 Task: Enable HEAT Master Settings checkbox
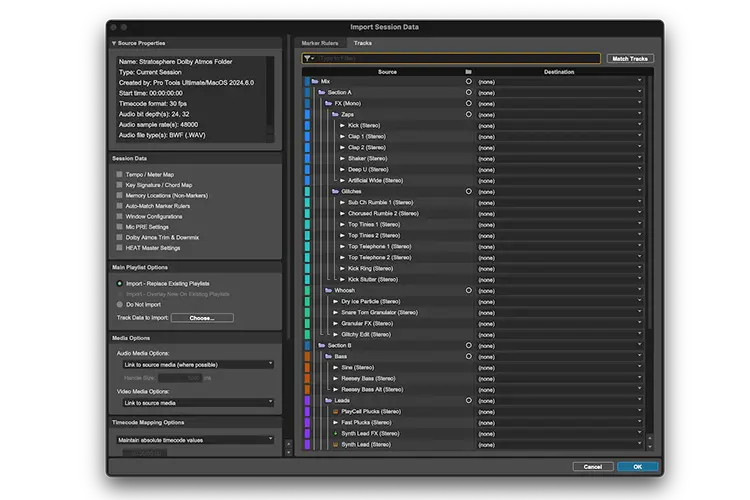pyautogui.click(x=120, y=248)
